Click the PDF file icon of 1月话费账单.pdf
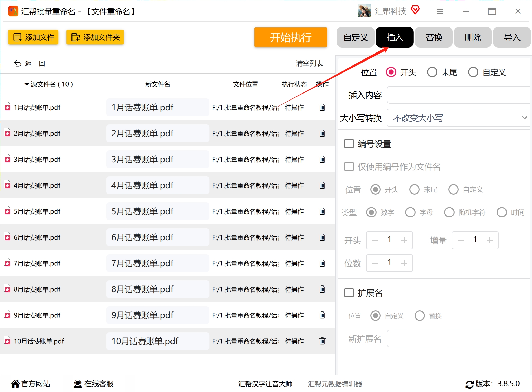 tap(7, 107)
